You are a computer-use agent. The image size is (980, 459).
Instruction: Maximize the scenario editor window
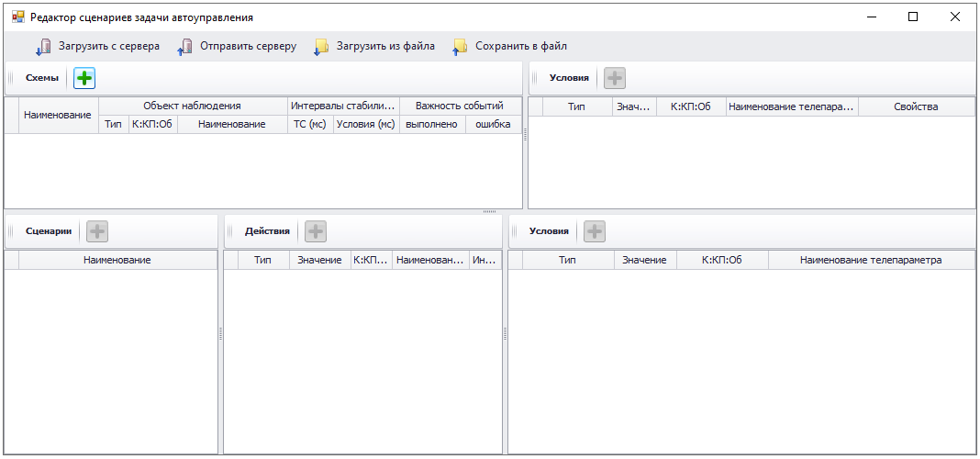tap(912, 17)
